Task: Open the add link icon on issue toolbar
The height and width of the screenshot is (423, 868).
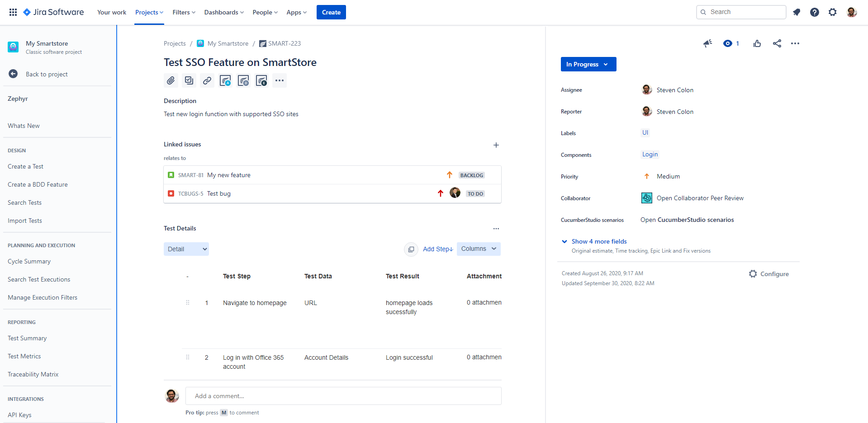Action: [x=207, y=80]
